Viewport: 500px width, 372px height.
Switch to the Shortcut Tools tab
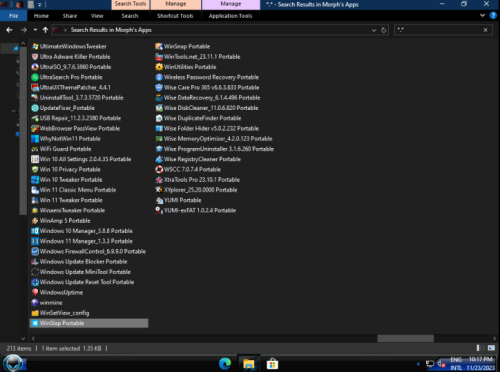175,16
